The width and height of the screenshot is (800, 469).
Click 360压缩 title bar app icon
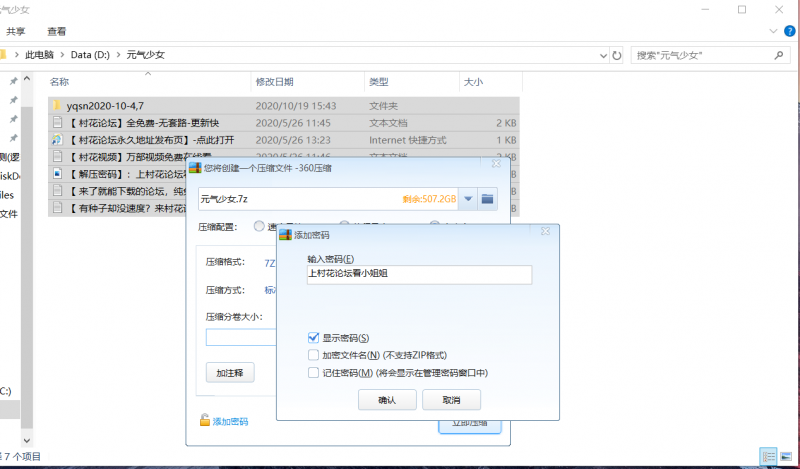195,167
